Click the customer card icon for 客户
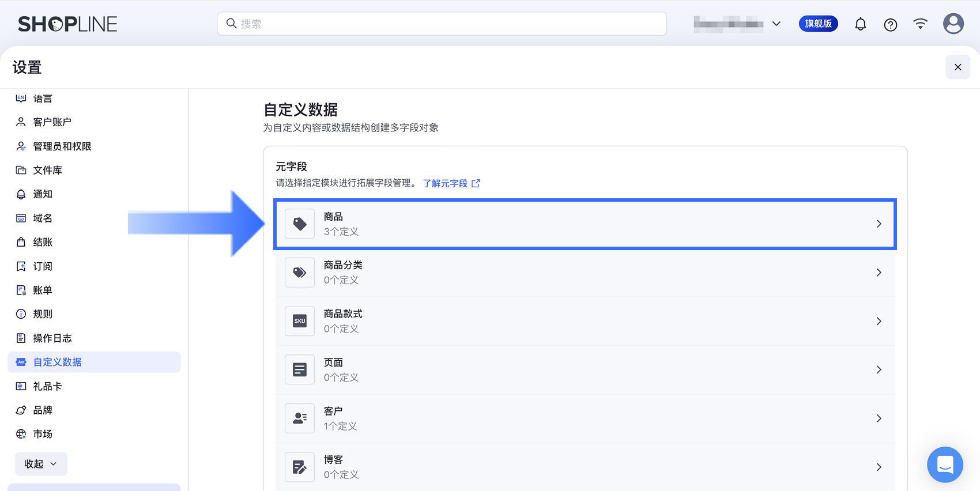This screenshot has height=491, width=980. click(x=300, y=418)
